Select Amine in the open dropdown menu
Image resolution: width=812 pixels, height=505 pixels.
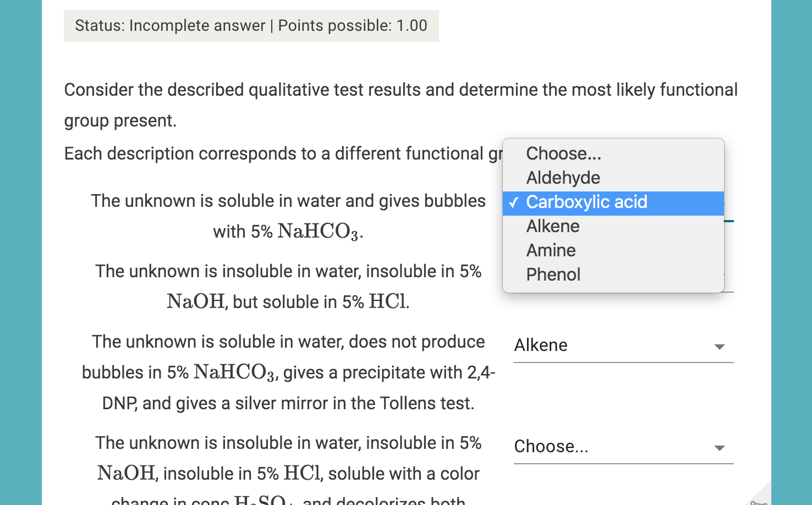point(551,250)
